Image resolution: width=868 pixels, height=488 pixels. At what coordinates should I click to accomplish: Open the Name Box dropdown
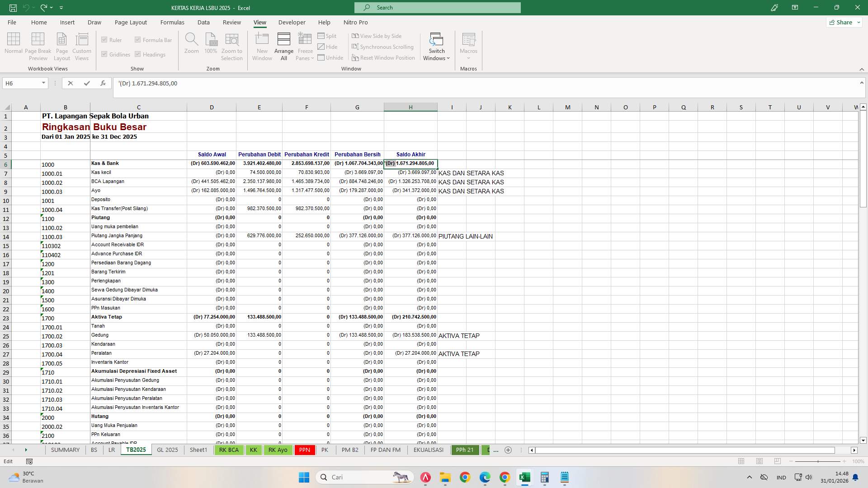pyautogui.click(x=43, y=83)
